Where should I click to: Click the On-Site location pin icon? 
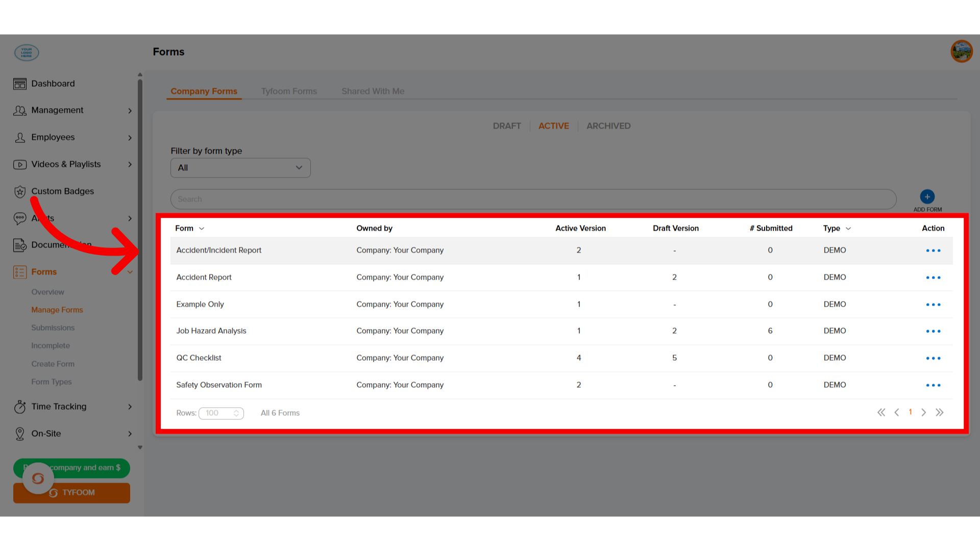pos(20,434)
